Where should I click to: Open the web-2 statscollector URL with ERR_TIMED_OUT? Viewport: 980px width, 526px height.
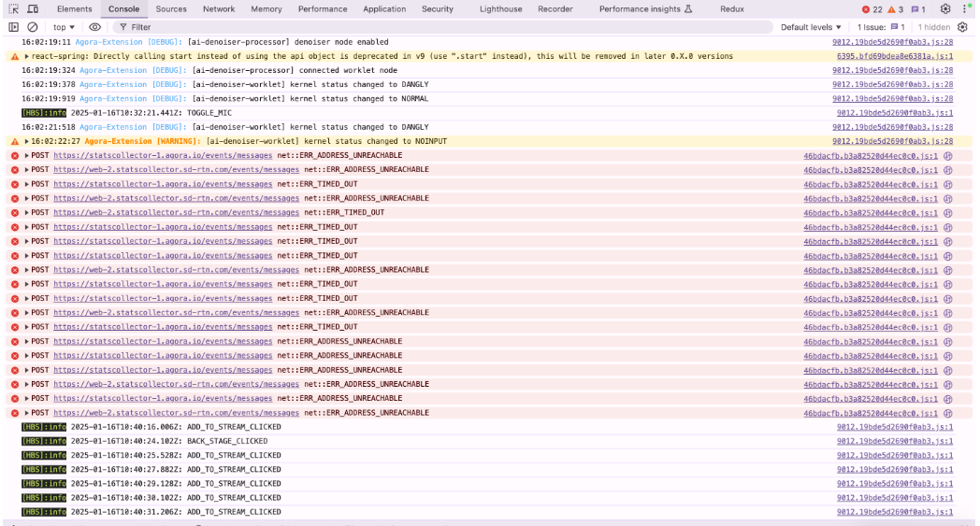point(176,212)
